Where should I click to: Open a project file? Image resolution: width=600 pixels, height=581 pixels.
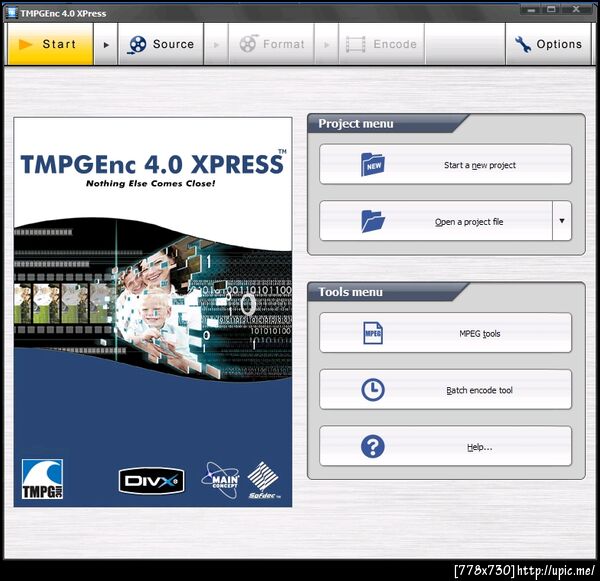436,221
